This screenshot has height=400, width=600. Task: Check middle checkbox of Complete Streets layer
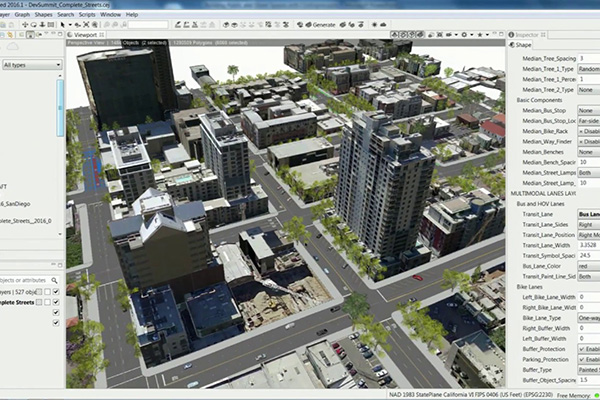click(x=47, y=302)
